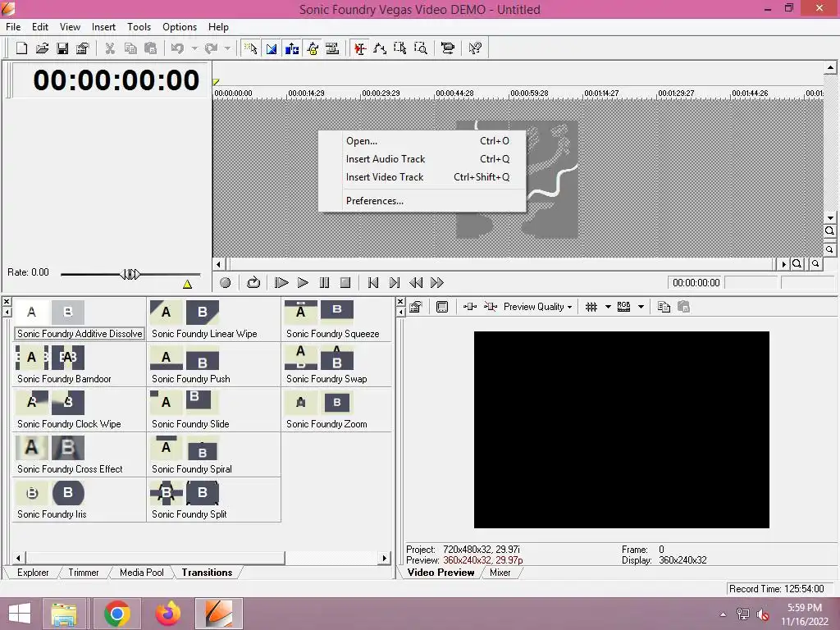Choose Insert Video Track from context menu

[x=422, y=177]
